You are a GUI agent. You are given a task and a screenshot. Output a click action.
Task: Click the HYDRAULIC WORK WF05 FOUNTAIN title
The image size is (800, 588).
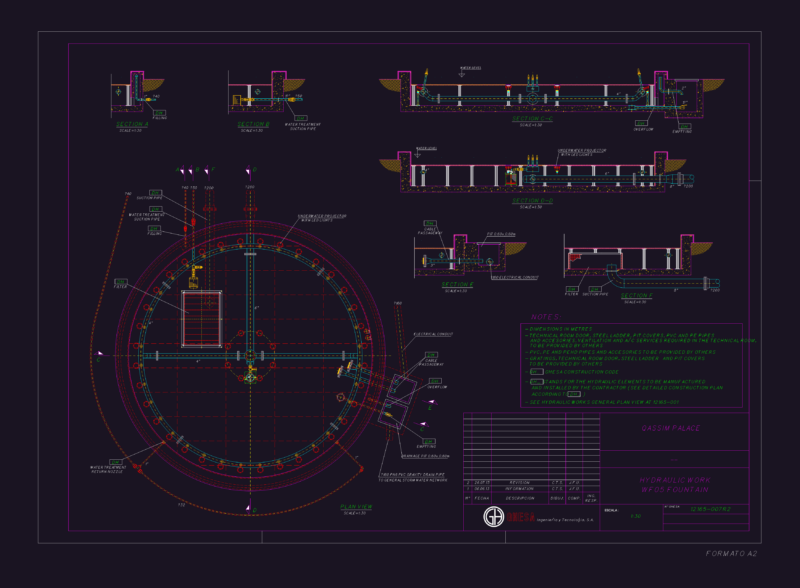pyautogui.click(x=674, y=485)
